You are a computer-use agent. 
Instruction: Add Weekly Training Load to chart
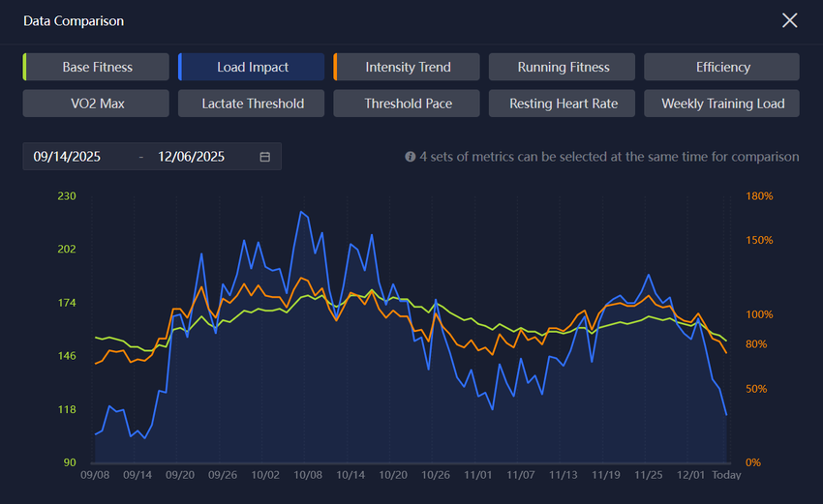click(x=722, y=104)
